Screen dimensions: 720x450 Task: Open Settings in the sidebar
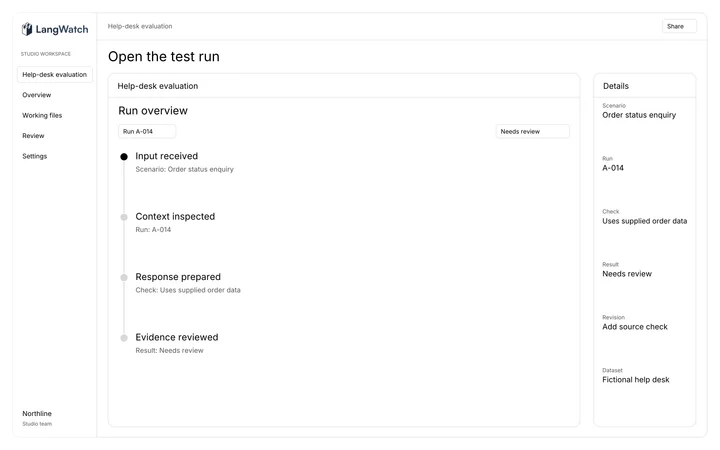point(34,156)
